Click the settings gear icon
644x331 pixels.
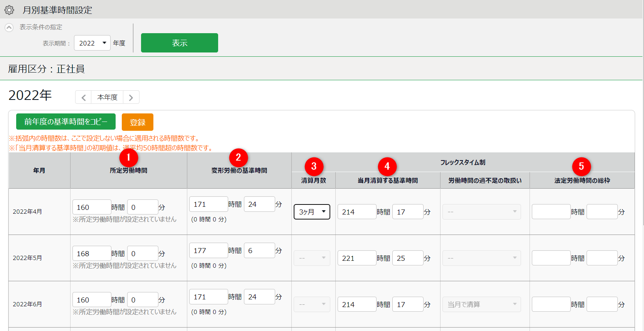coord(9,10)
